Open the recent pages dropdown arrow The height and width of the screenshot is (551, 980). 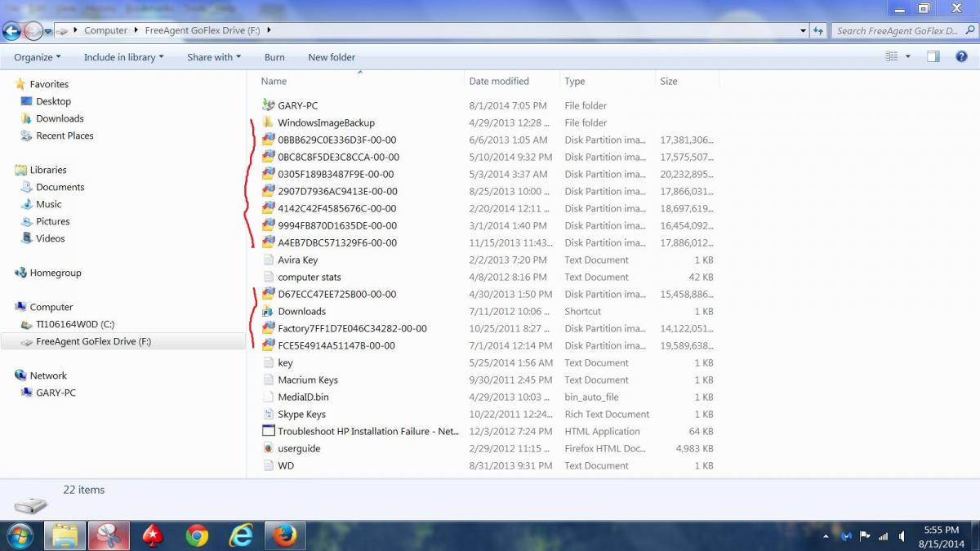pos(48,32)
